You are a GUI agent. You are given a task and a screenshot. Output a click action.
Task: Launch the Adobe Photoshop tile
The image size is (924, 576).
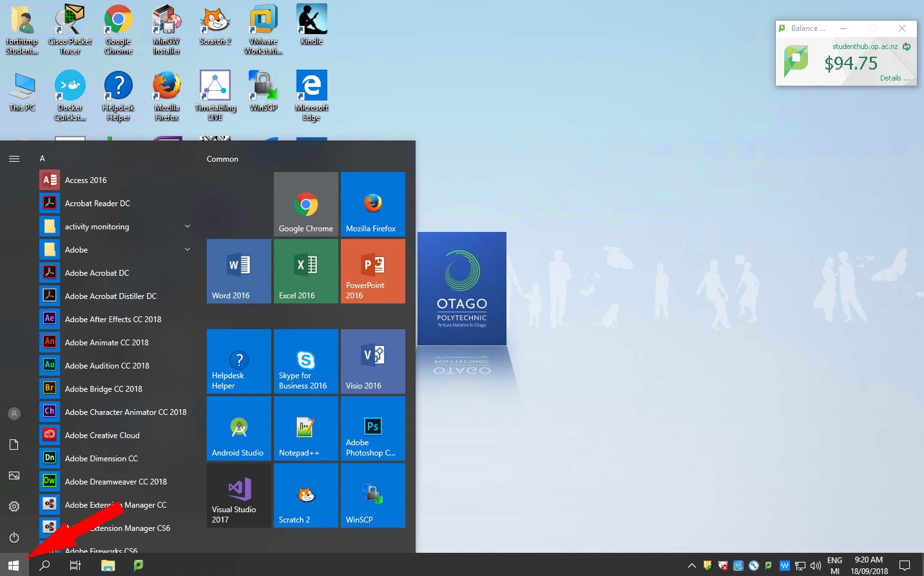click(373, 428)
